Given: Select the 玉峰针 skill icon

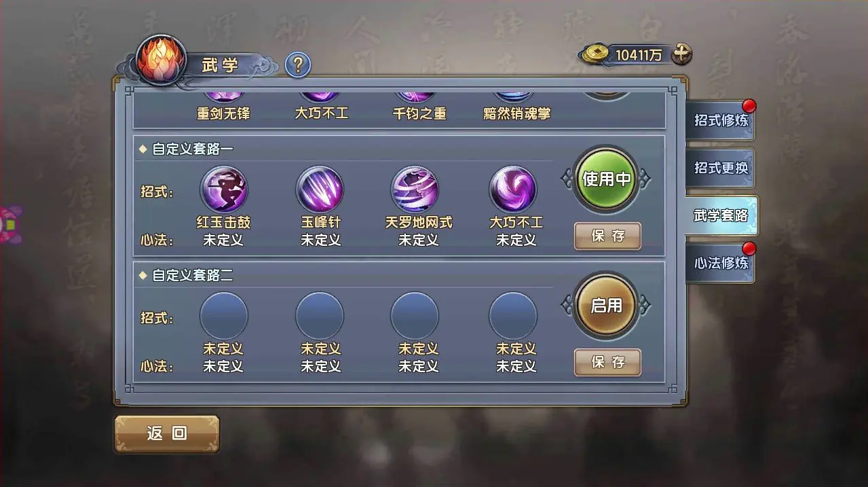Looking at the screenshot, I should point(320,190).
